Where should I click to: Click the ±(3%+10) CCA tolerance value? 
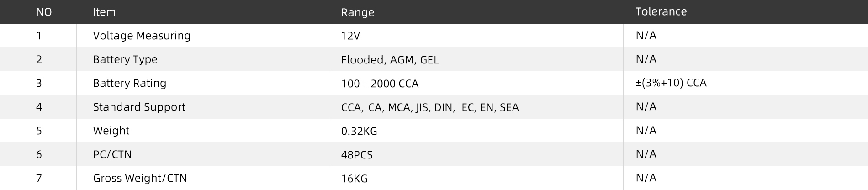point(671,83)
